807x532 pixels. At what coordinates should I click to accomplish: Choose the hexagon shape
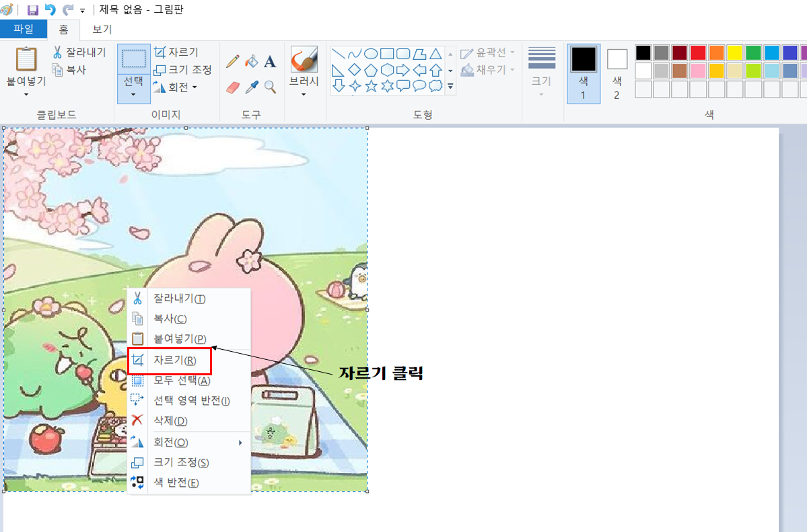pyautogui.click(x=387, y=69)
